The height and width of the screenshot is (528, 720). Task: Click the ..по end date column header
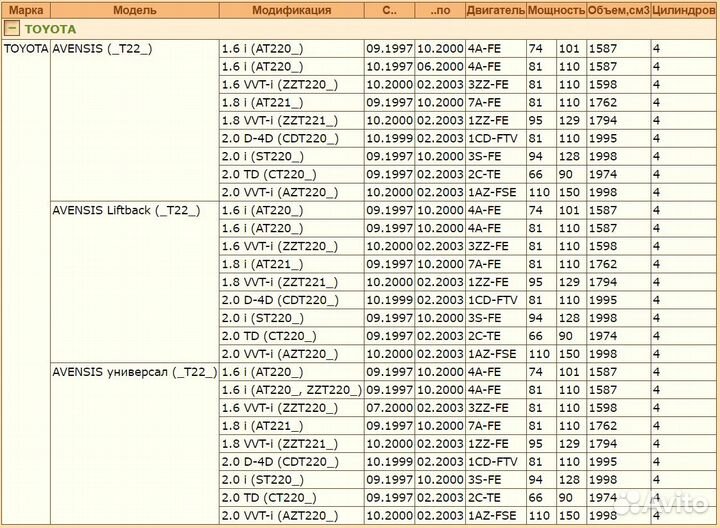(x=440, y=10)
